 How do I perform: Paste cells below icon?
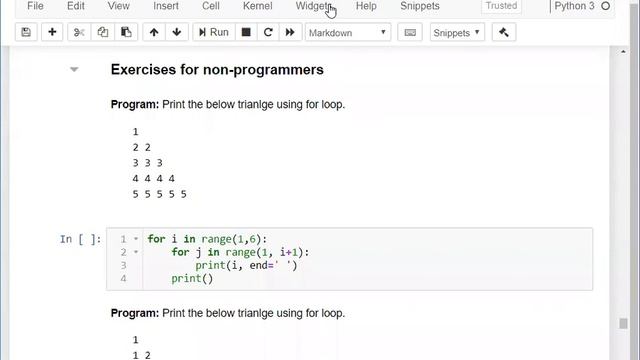(126, 32)
